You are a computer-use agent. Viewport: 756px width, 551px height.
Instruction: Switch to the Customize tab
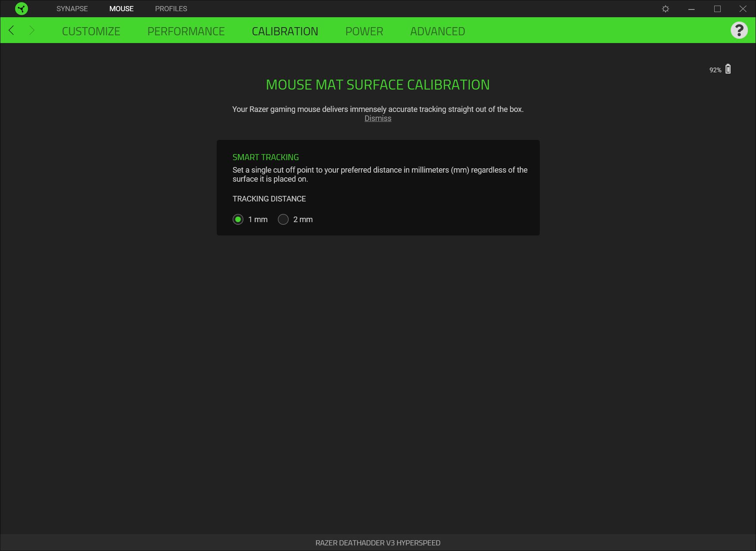point(91,31)
